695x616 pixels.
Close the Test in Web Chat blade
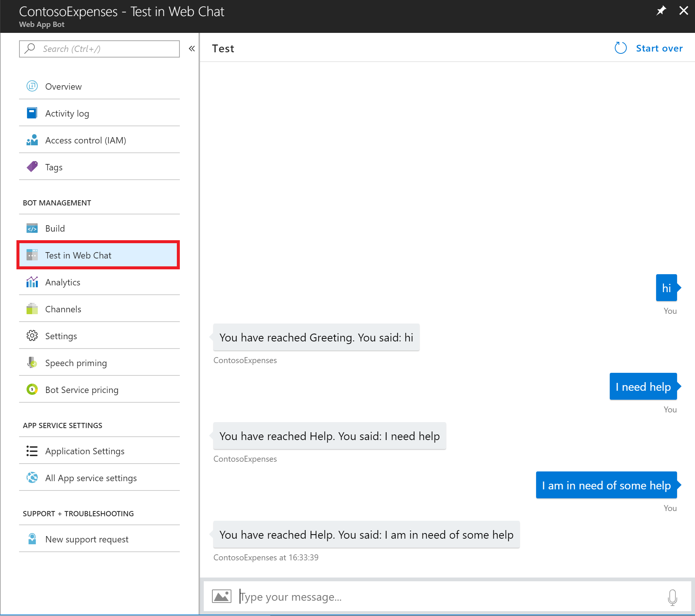tap(683, 10)
